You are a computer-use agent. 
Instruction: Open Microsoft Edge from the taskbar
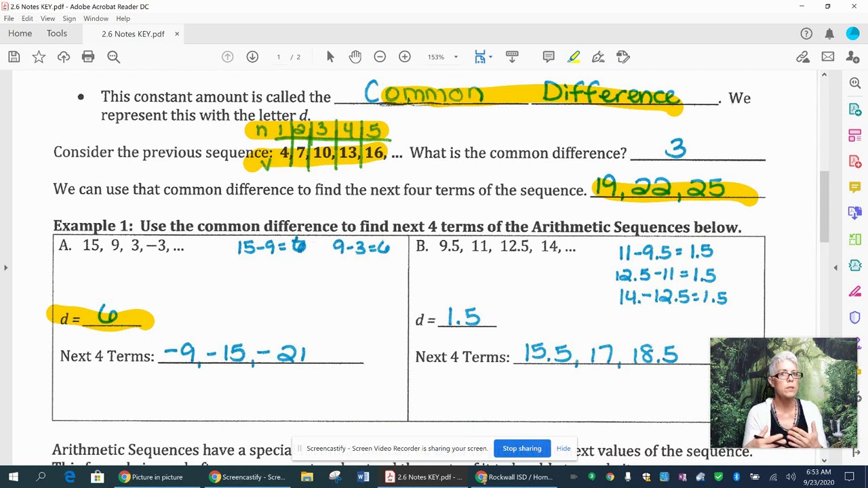click(70, 477)
